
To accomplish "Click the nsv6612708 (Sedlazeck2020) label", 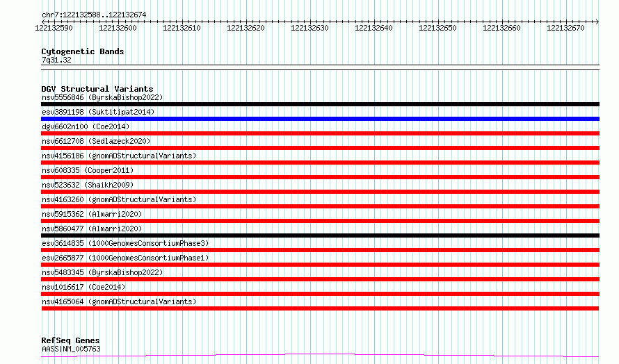I will click(96, 141).
